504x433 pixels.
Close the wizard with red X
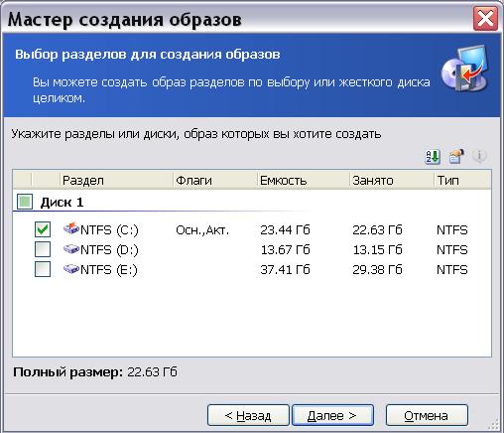click(485, 19)
